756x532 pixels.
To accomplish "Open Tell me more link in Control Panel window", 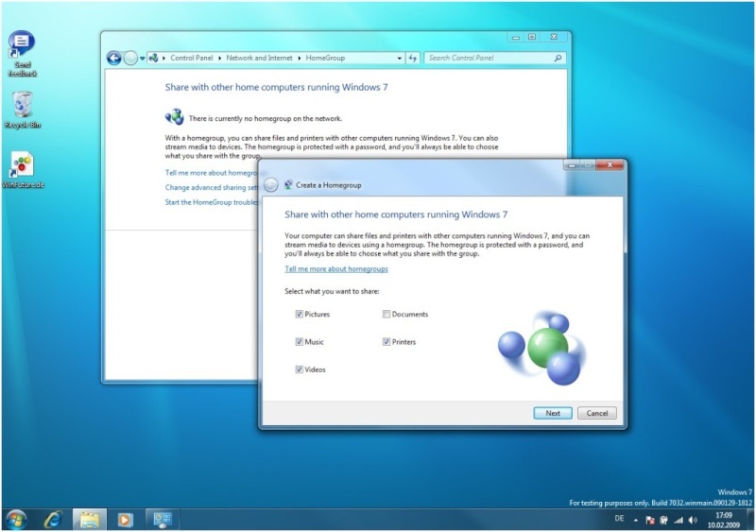I will point(212,173).
